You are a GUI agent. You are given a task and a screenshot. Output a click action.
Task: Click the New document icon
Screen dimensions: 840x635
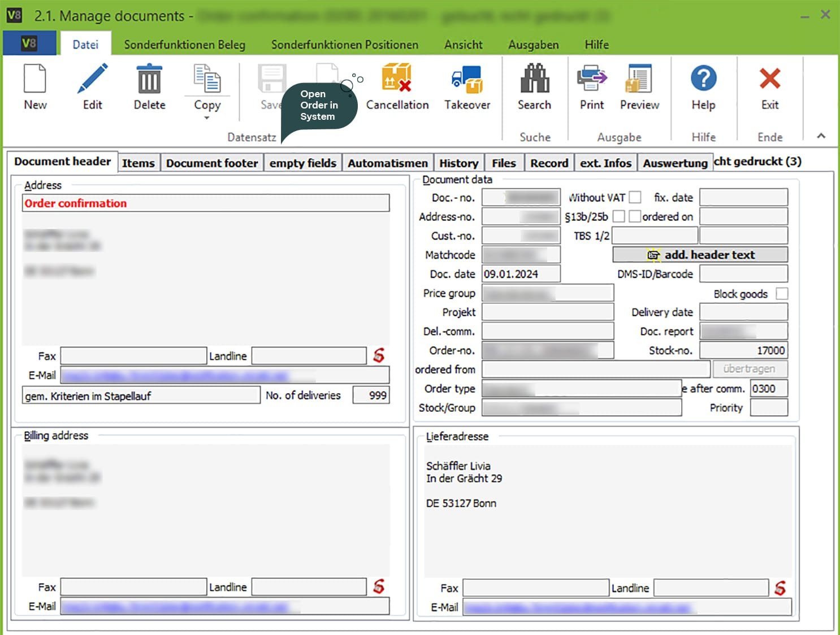35,79
